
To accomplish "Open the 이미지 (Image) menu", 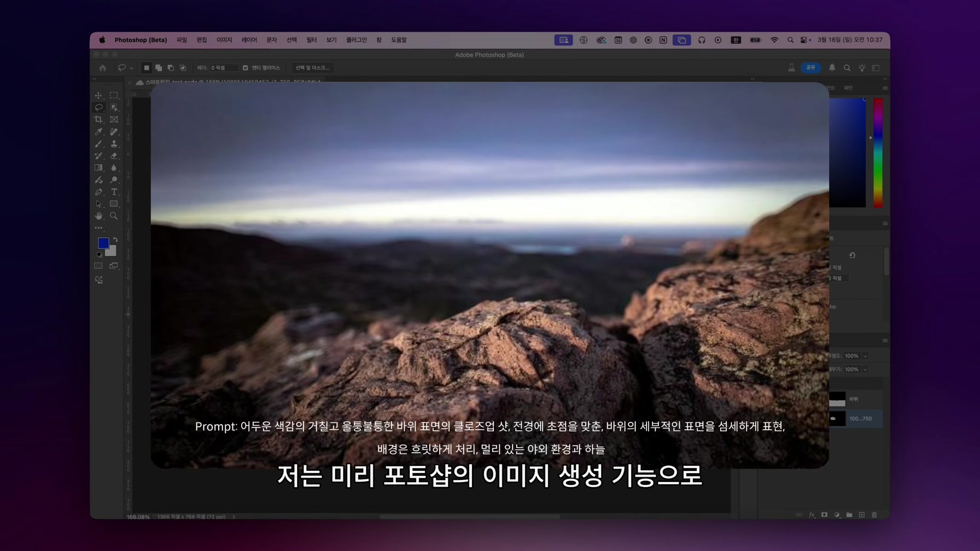I will (x=224, y=40).
